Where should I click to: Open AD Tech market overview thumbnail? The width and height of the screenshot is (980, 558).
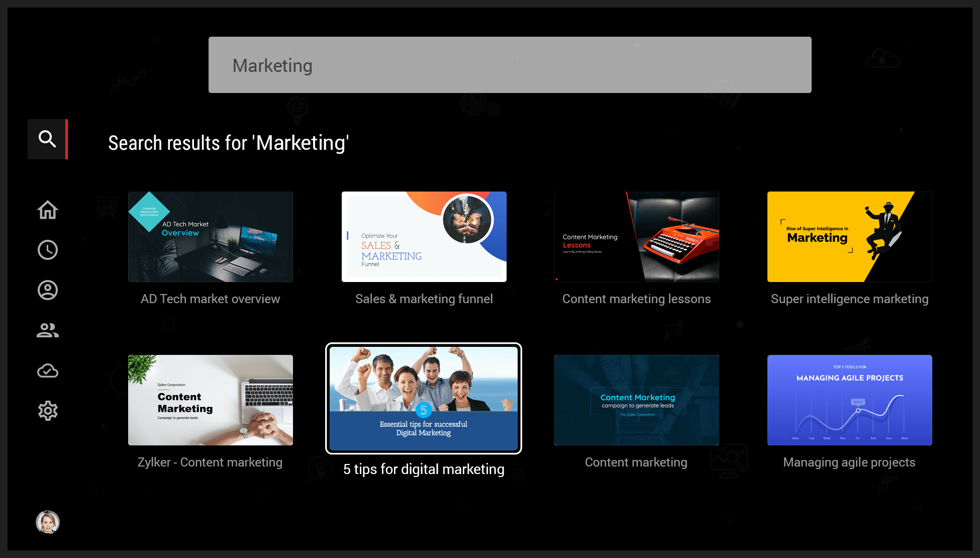tap(211, 236)
